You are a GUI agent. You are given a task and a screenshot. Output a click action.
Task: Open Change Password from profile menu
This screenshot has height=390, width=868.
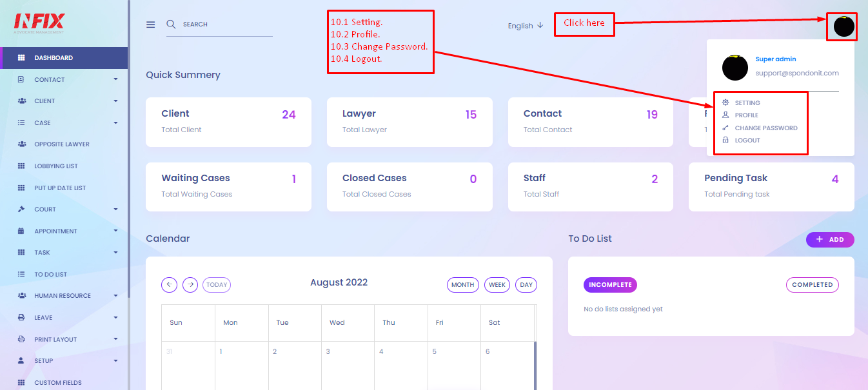click(x=766, y=128)
